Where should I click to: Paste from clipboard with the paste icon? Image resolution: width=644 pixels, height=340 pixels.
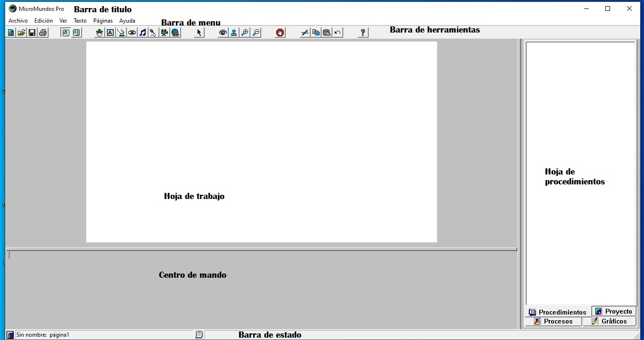point(326,33)
